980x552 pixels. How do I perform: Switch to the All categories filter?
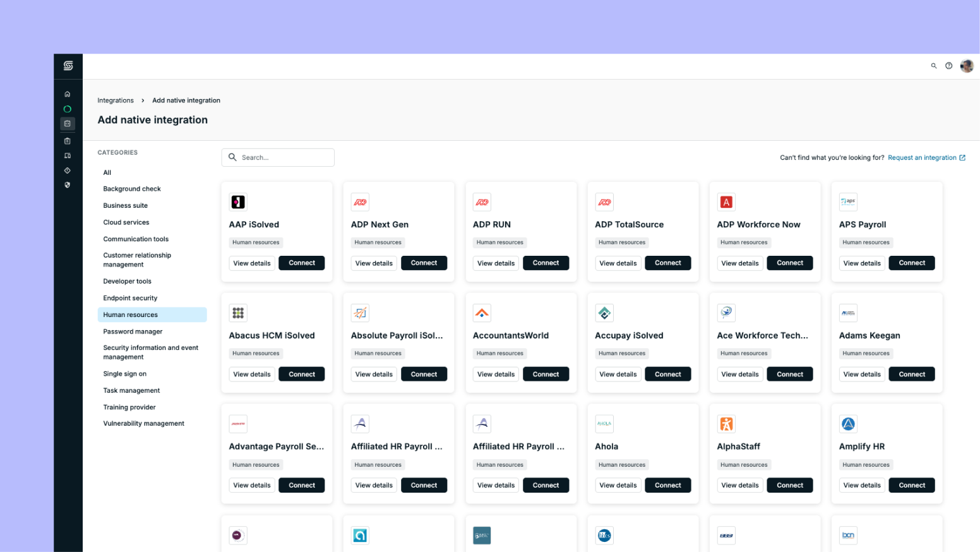click(x=107, y=172)
